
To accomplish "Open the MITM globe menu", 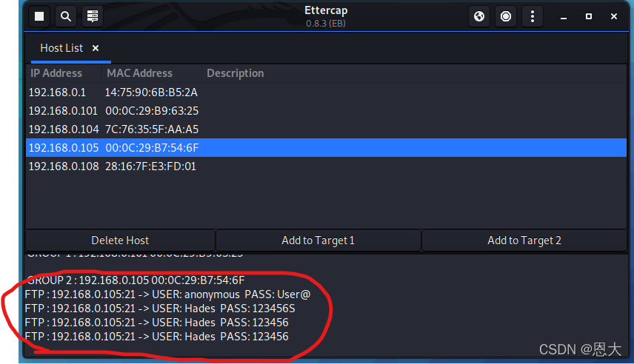I will point(479,16).
